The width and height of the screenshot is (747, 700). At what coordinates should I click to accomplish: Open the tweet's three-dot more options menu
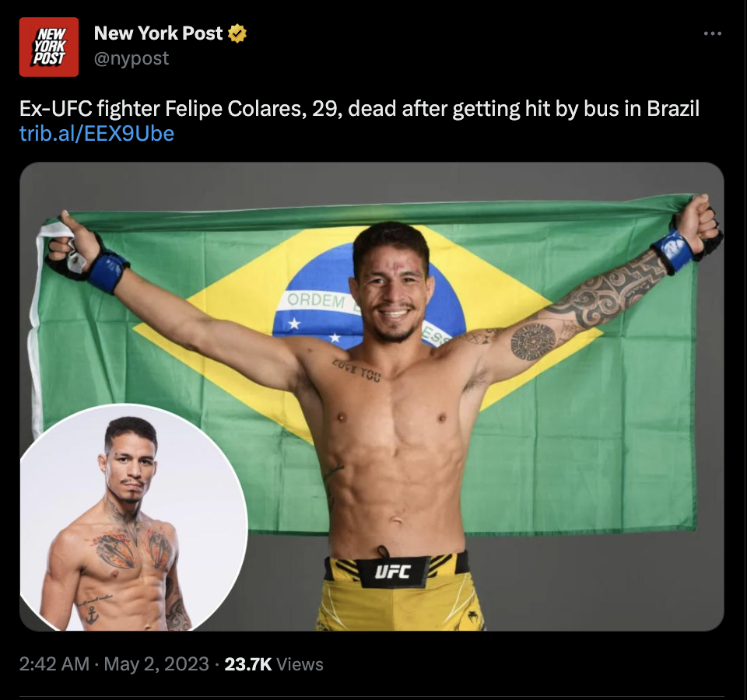712,33
